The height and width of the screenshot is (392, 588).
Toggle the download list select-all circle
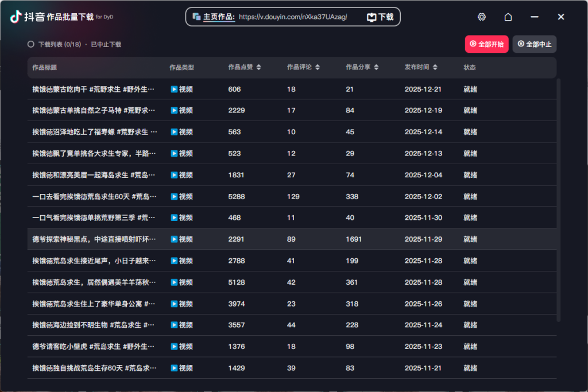(x=31, y=44)
